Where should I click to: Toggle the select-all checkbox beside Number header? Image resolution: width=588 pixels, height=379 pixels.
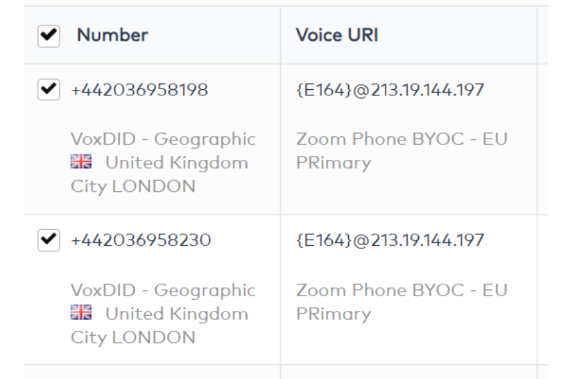pyautogui.click(x=48, y=37)
